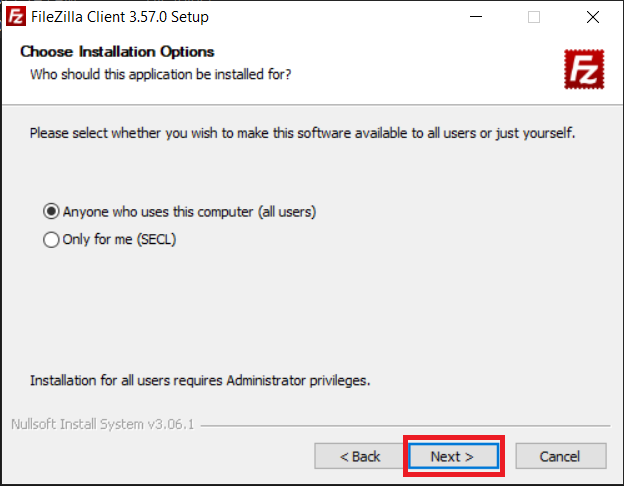Image resolution: width=624 pixels, height=486 pixels.
Task: Click the large FileZilla logo in header
Action: [x=584, y=69]
